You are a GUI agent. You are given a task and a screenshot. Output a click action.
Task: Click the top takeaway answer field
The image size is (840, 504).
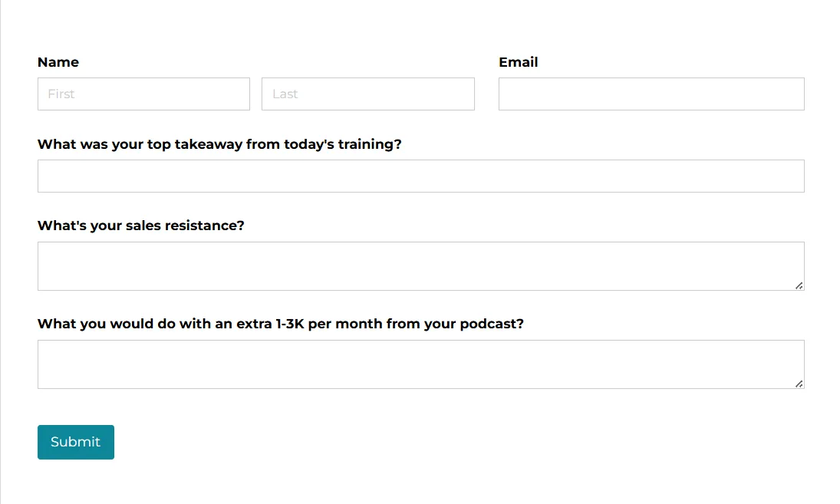420,176
